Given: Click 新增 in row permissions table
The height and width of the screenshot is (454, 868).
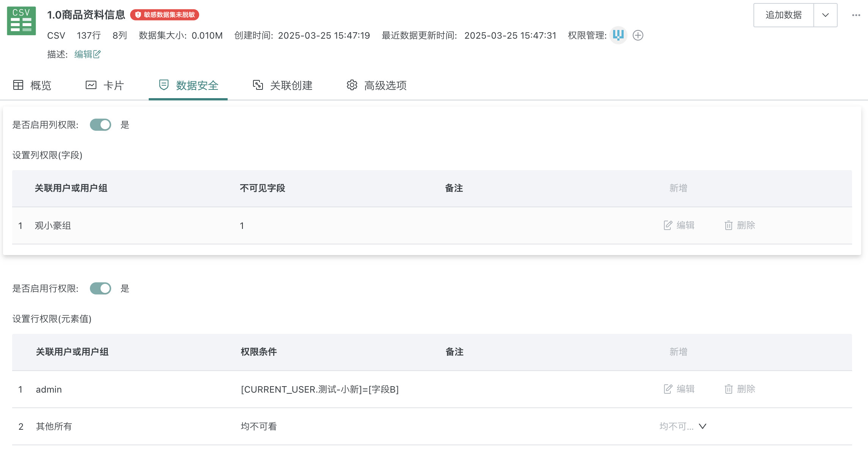Looking at the screenshot, I should point(678,352).
